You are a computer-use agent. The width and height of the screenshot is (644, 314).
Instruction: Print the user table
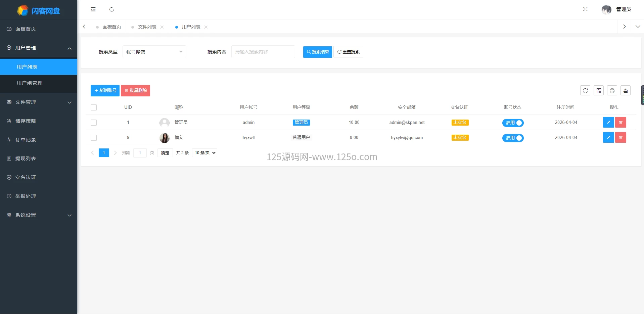pos(612,91)
